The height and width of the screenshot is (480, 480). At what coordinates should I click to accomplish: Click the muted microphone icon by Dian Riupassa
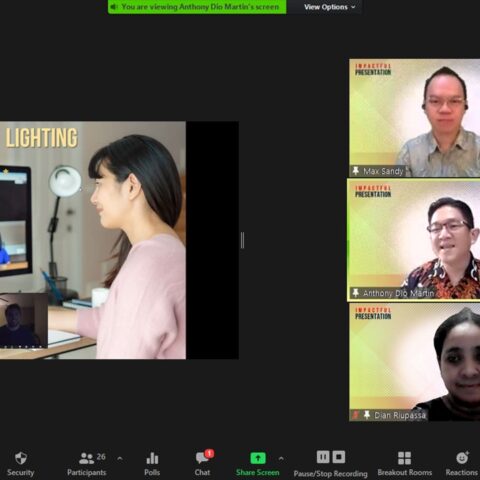coord(355,415)
